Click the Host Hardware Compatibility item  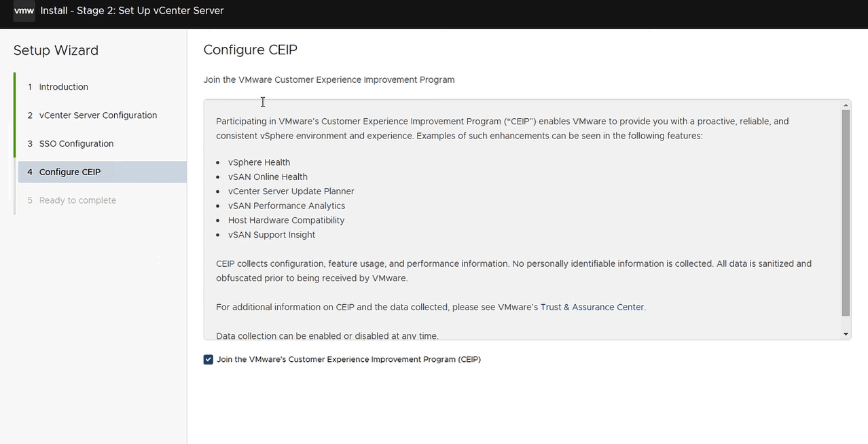pos(286,221)
